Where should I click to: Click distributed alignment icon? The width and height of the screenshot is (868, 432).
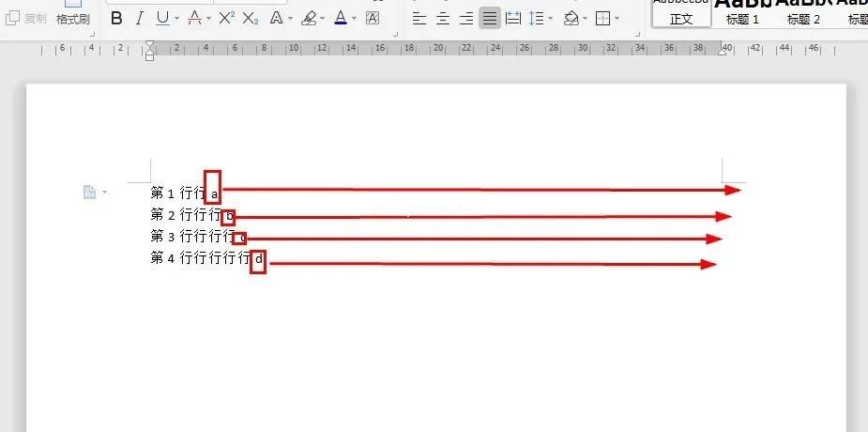[x=513, y=19]
